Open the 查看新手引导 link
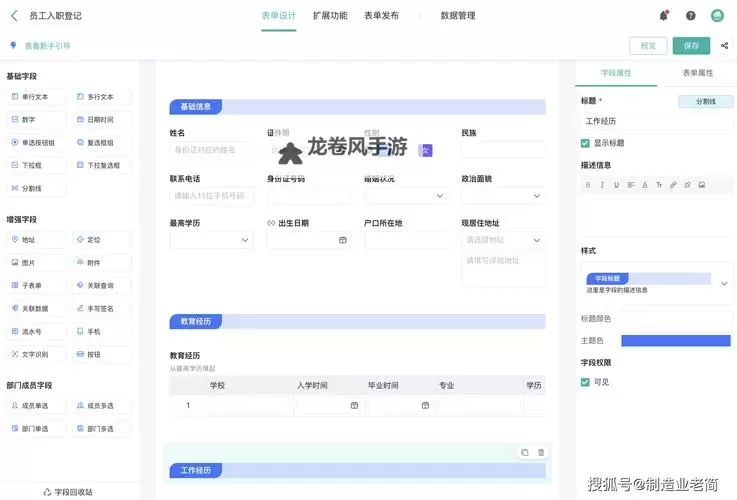Screen dimensions: 737x500 pyautogui.click(x=47, y=46)
